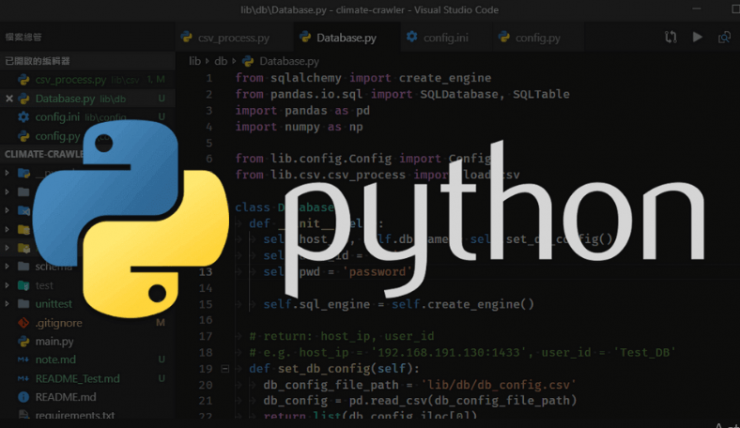Screen dimensions: 740x428
Task: Click the 'lib' breadcrumb segment
Action: [x=195, y=61]
